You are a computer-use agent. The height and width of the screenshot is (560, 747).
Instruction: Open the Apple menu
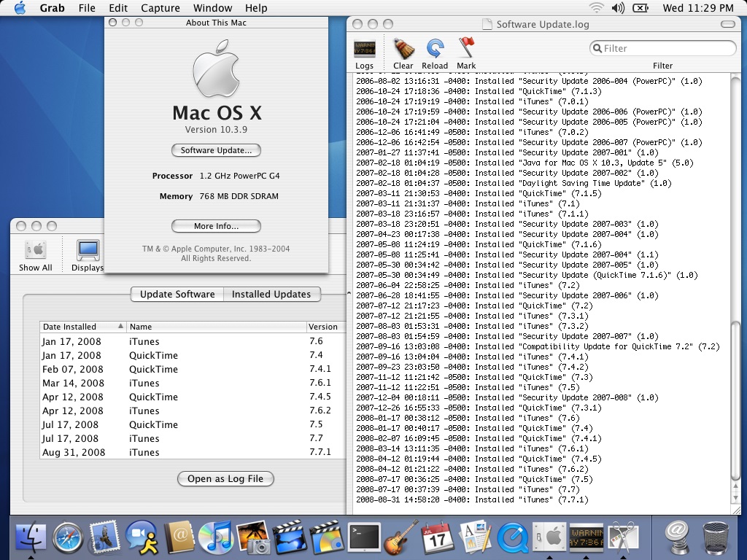(x=20, y=8)
